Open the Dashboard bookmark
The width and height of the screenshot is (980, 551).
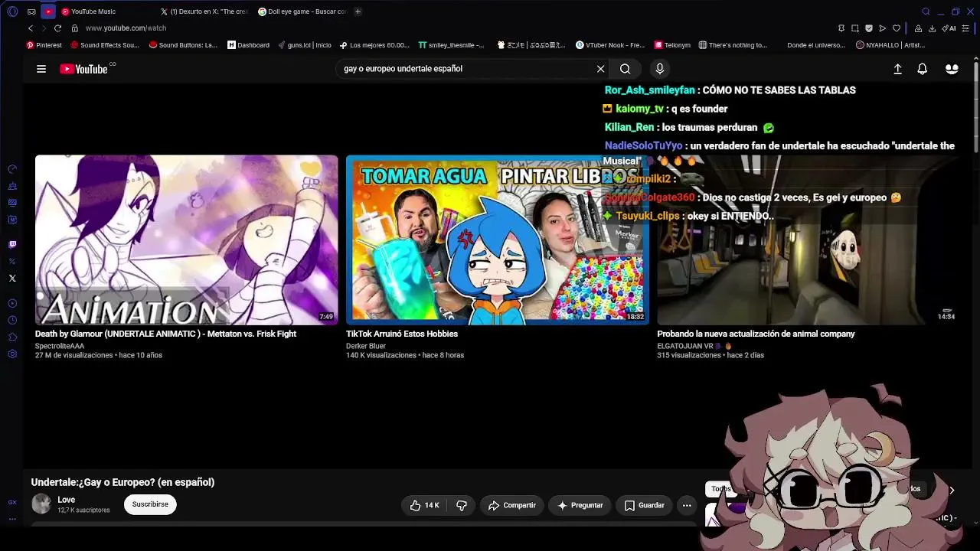click(249, 45)
